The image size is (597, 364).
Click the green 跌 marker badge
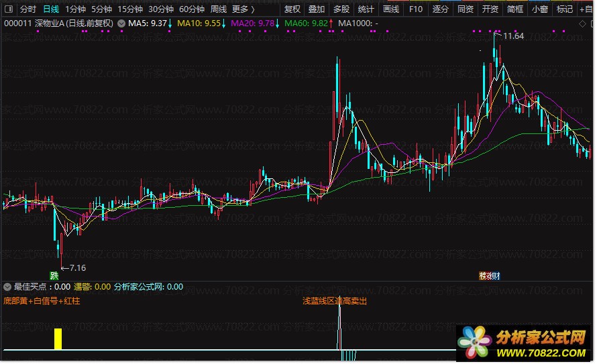tap(54, 276)
